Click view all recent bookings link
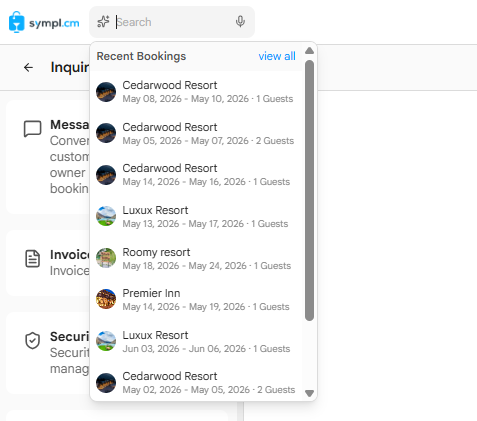 tap(277, 56)
